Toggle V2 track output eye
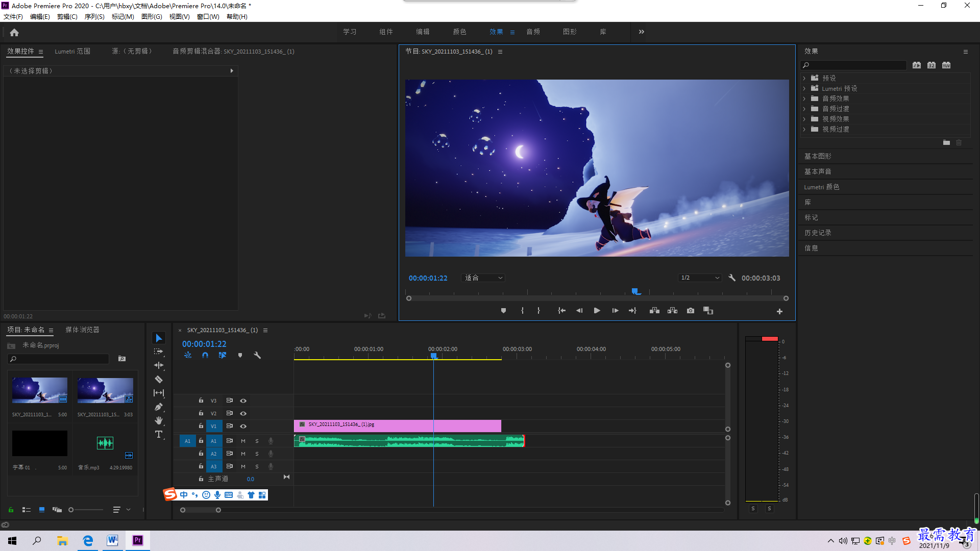Screen dimensions: 980x551 click(x=243, y=413)
